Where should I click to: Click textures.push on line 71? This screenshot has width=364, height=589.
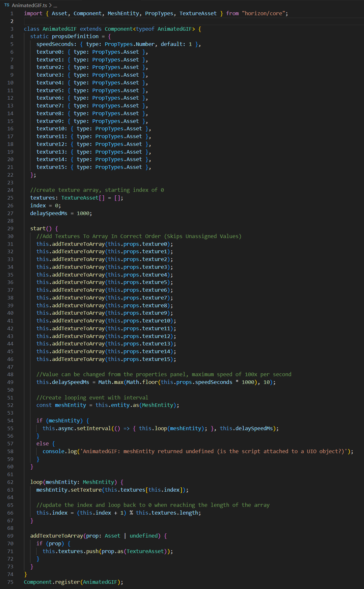coord(78,551)
